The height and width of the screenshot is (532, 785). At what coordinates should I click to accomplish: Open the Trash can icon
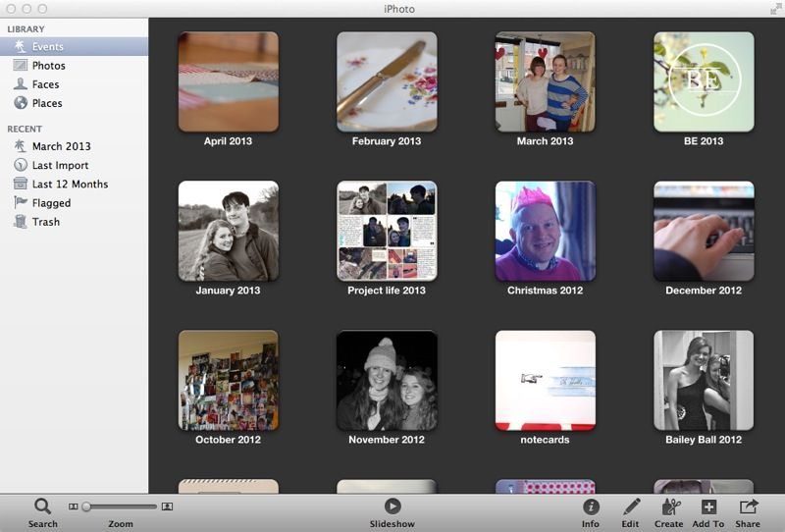point(20,222)
